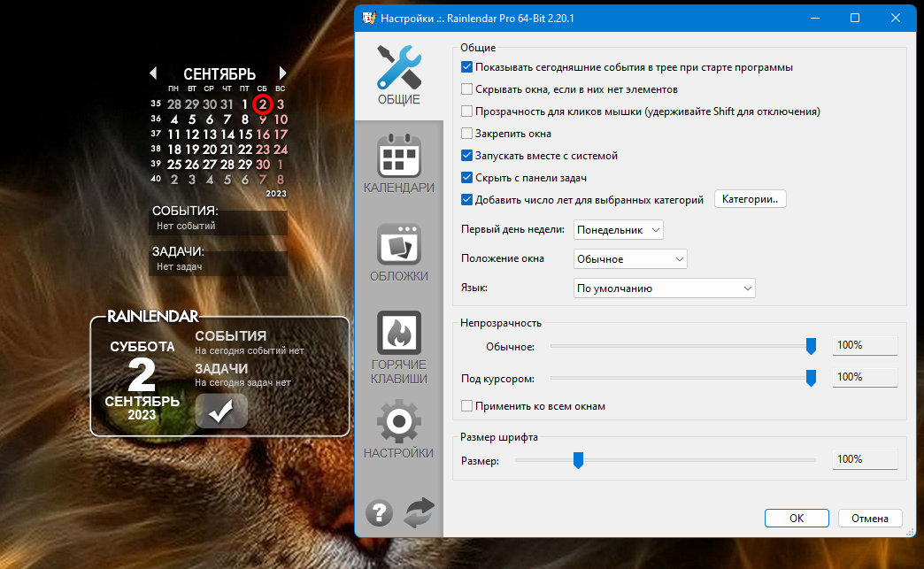This screenshot has height=569, width=924.
Task: Click the checkmark button in Rainlendar widget
Action: click(221, 411)
